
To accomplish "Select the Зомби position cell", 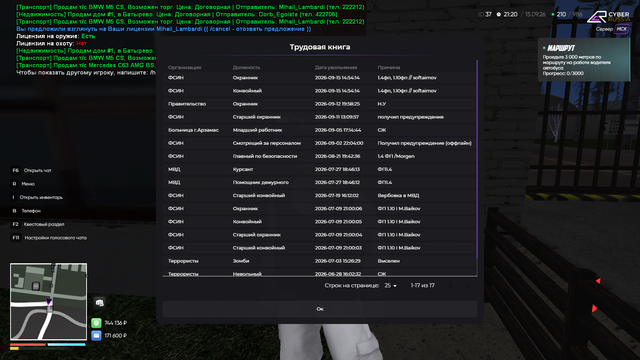I will 241,261.
